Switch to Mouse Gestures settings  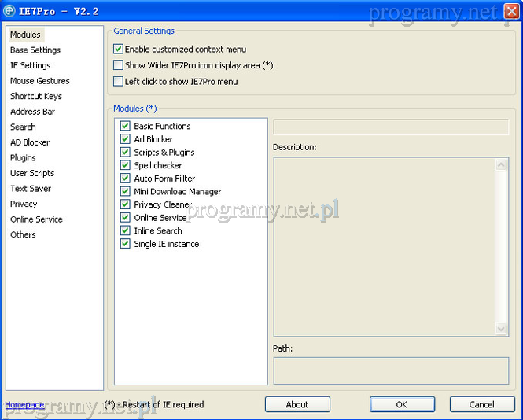(x=39, y=81)
